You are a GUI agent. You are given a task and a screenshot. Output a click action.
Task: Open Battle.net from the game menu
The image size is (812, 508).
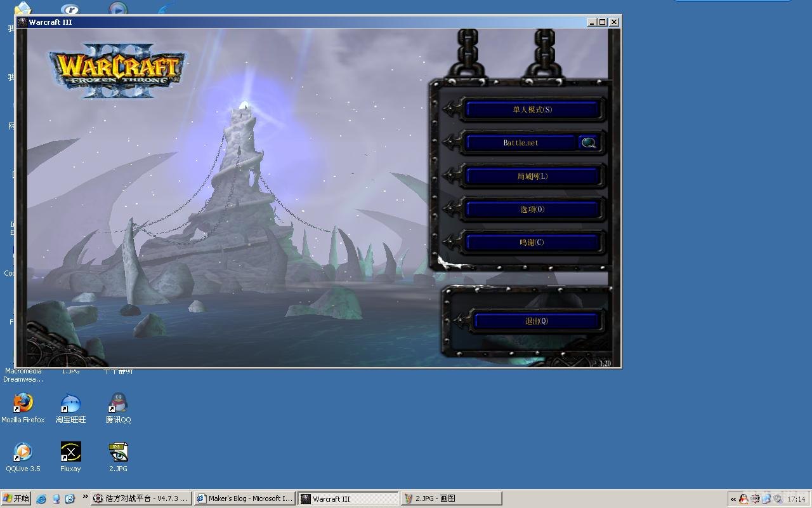point(520,143)
